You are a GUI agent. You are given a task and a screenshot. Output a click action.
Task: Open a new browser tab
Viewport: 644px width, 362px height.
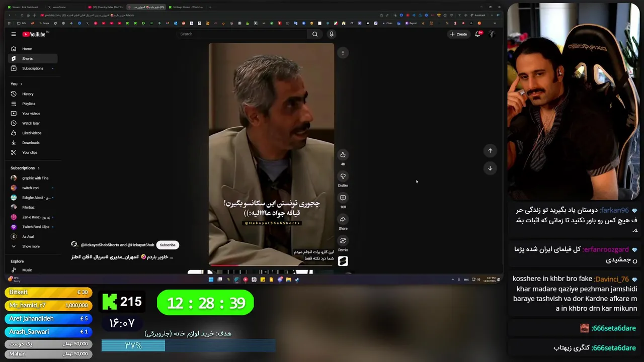210,7
